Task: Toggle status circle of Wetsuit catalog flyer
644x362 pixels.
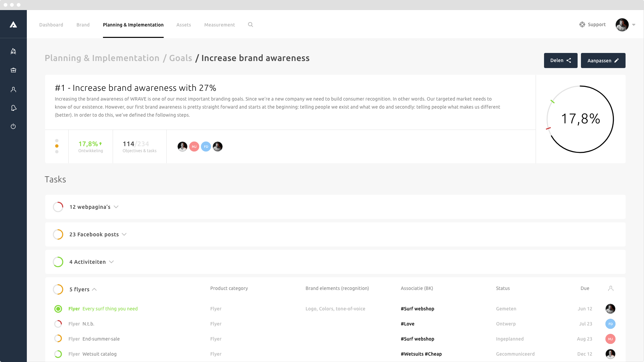Action: [x=58, y=354]
